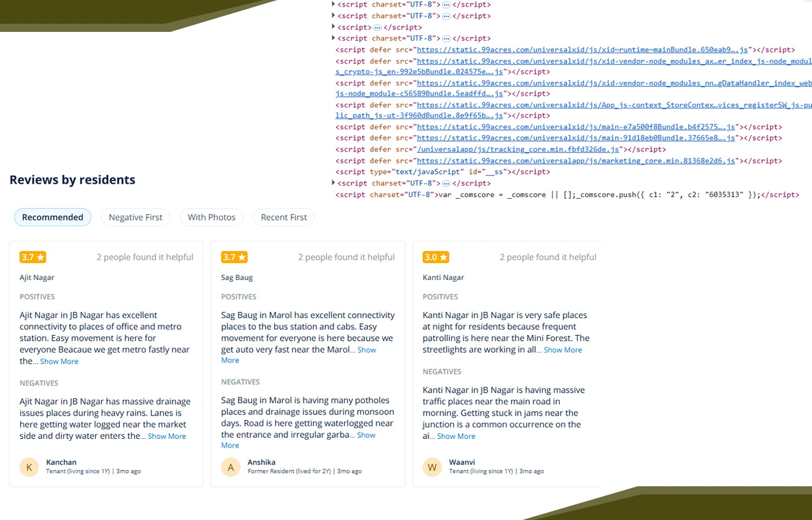Show more of Ajit Nagar negatives text
812x520 pixels.
click(x=166, y=437)
